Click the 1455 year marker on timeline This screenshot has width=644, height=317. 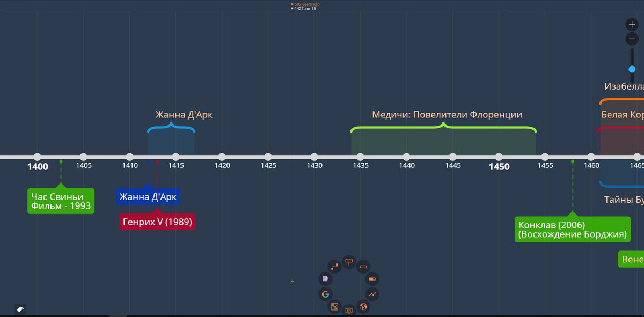point(545,157)
